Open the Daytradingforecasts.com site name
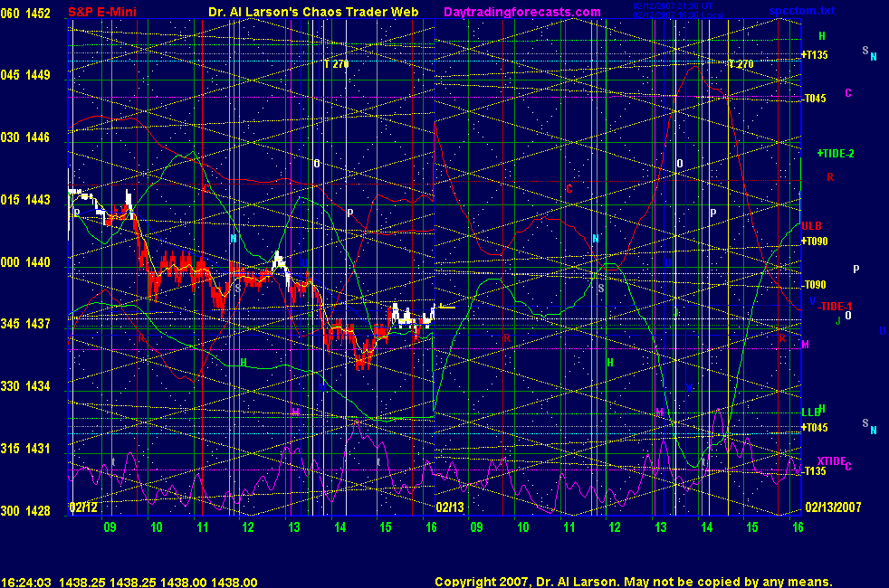 [522, 12]
